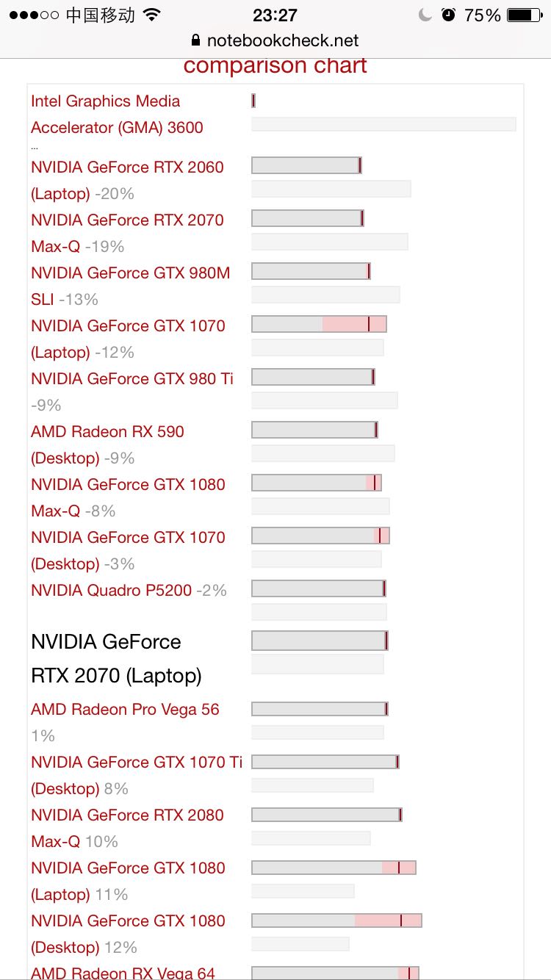Tap the Wi-Fi status icon
Image resolution: width=551 pixels, height=980 pixels.
[152, 15]
